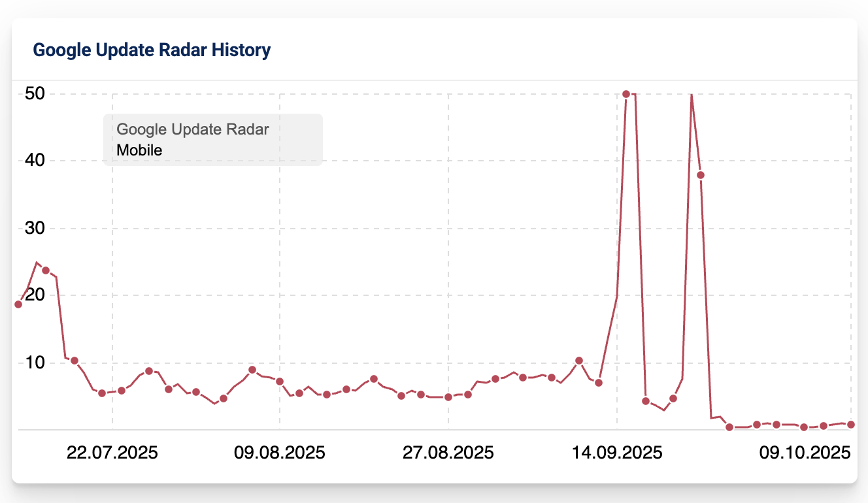Select the last data point on the right end
Screen dimensions: 868x503
coord(851,425)
